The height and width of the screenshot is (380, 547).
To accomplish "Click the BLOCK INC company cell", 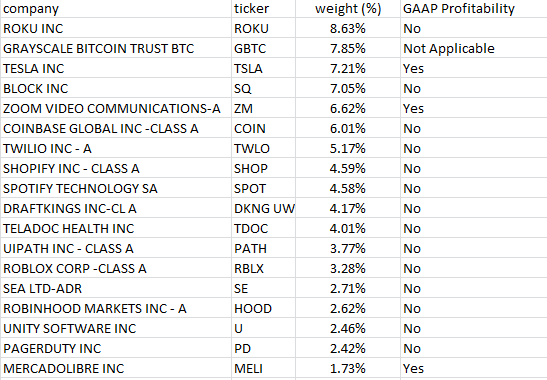I will 116,88.
